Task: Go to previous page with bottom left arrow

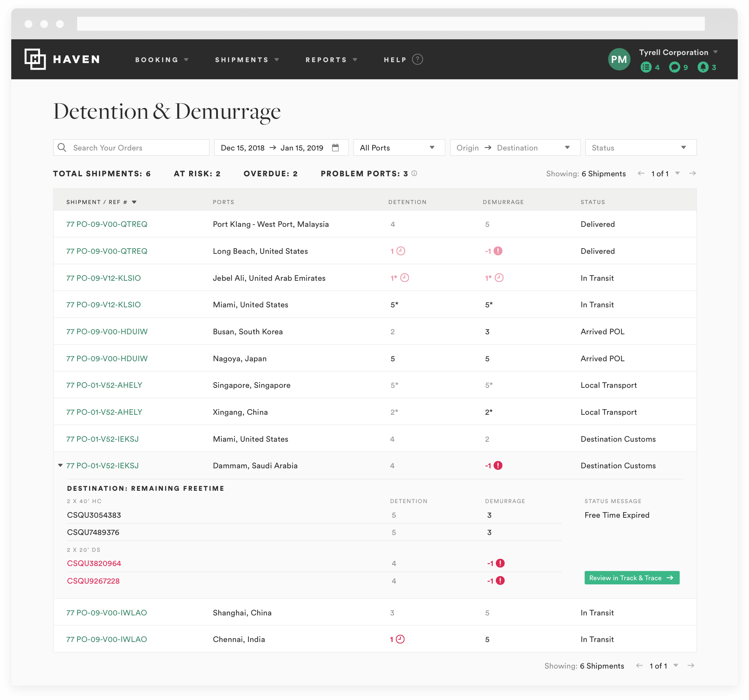Action: click(x=639, y=666)
